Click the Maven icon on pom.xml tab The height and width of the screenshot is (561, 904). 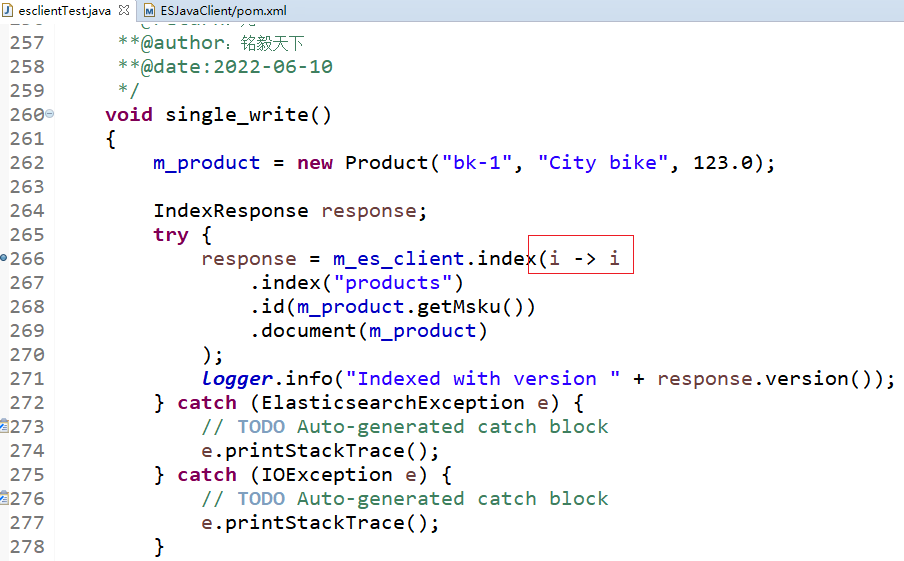[149, 10]
